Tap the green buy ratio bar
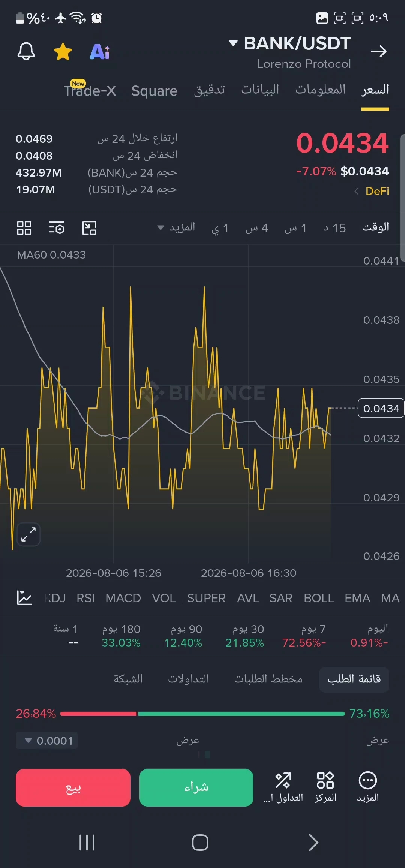 tap(241, 714)
